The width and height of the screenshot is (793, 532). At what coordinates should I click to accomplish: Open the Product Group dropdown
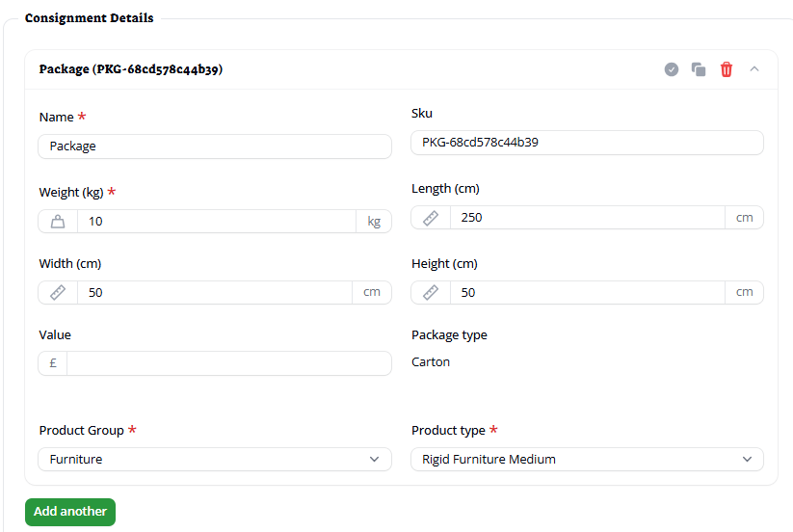pyautogui.click(x=215, y=460)
